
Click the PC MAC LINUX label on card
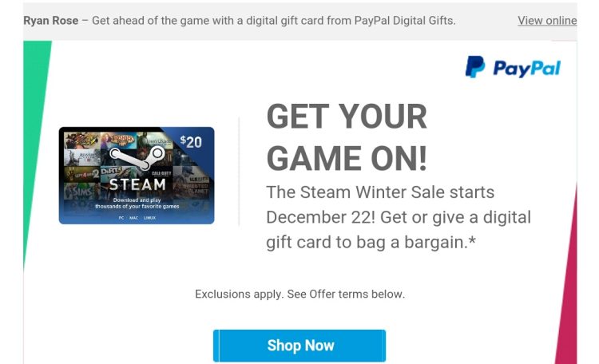coord(137,218)
